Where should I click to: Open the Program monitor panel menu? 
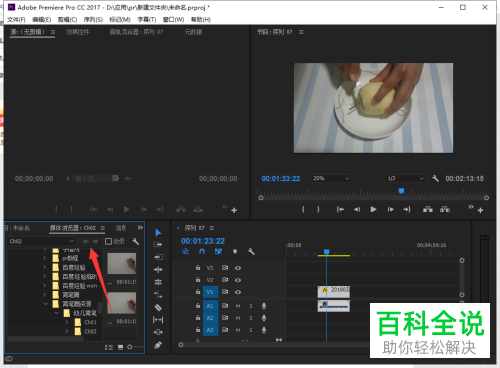click(x=301, y=32)
